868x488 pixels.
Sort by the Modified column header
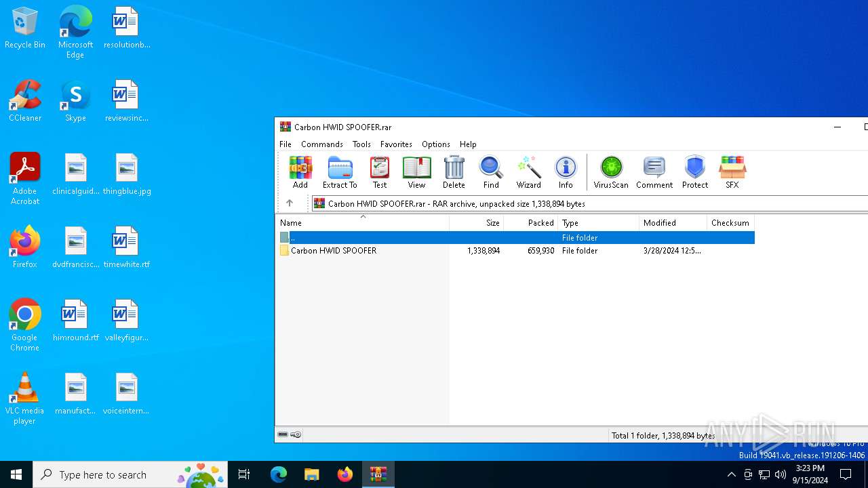click(x=673, y=223)
